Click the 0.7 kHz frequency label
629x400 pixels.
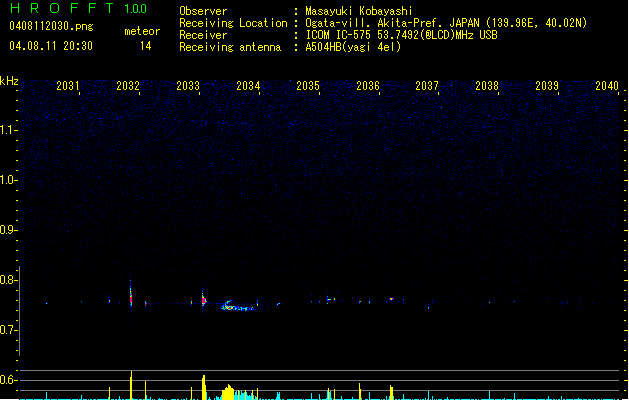coord(8,330)
